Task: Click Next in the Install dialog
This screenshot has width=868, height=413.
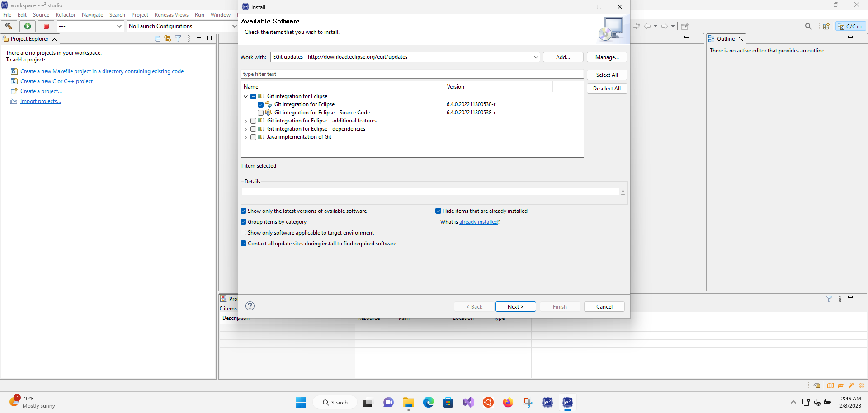Action: (x=515, y=306)
